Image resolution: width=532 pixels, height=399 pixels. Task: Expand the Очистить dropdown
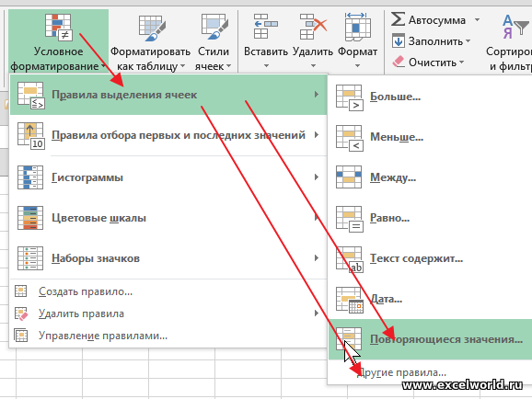click(x=461, y=62)
